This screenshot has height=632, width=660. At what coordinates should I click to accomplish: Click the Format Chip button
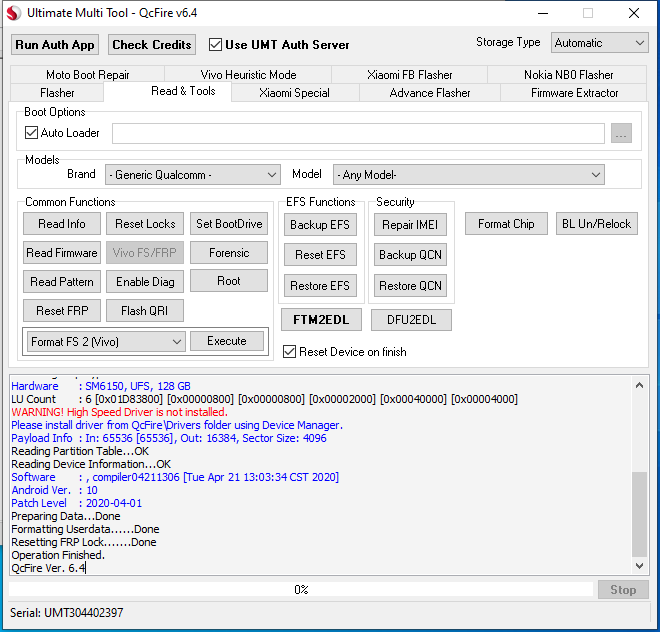pos(506,224)
